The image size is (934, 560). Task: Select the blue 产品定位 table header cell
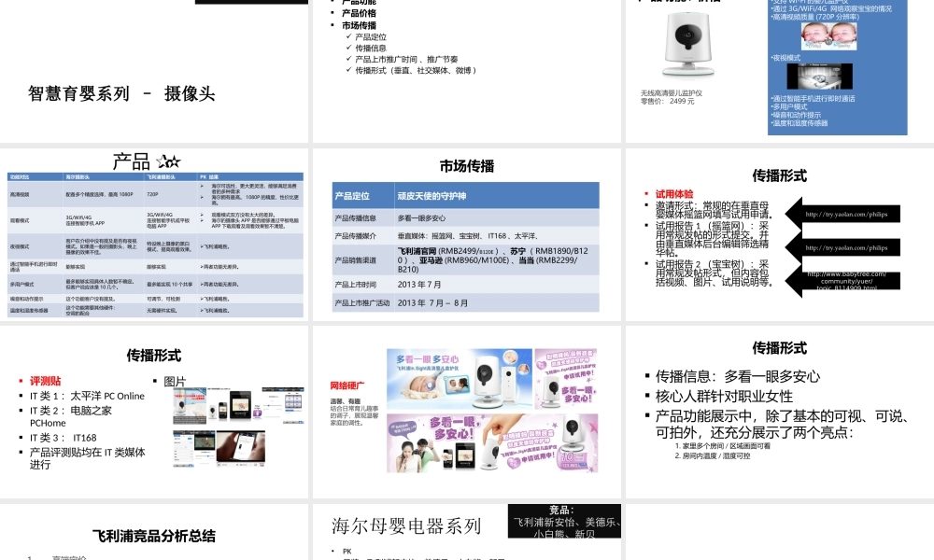[x=351, y=195]
